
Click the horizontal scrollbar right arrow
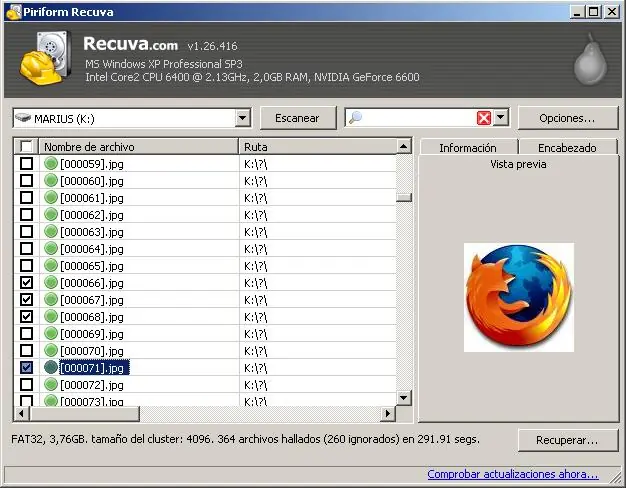387,414
